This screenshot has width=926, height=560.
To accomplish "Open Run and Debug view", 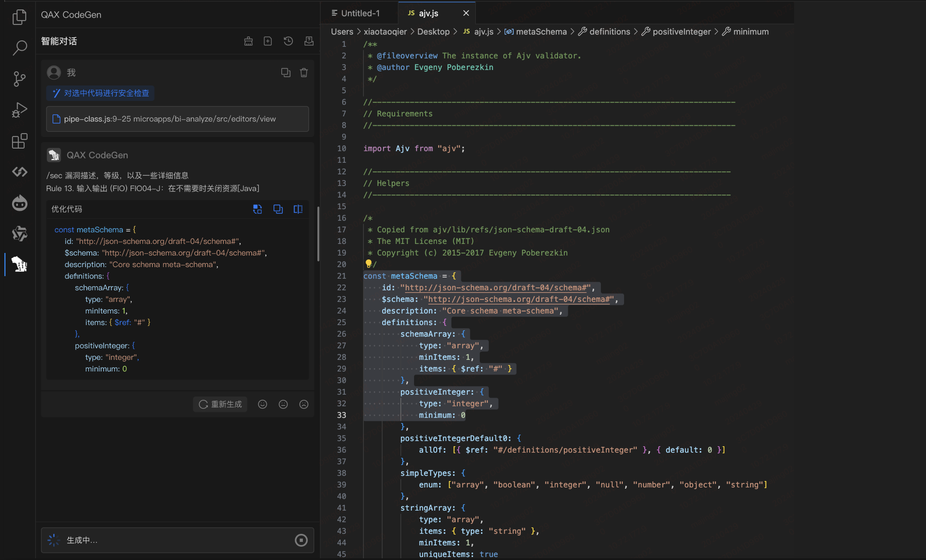I will [x=19, y=110].
